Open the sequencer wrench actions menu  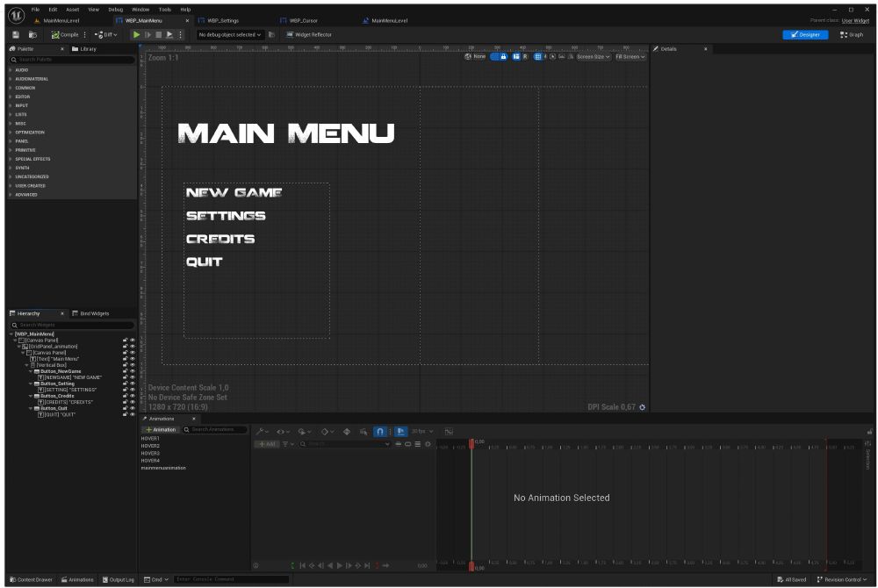coord(262,432)
